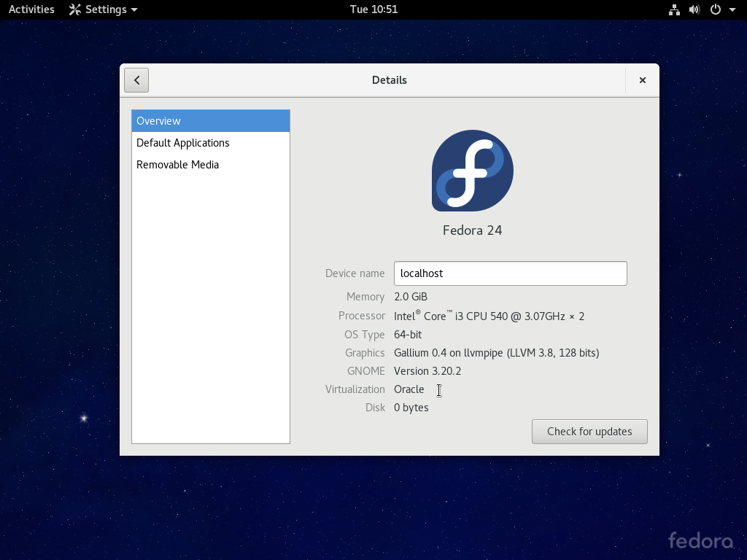747x560 pixels.
Task: Open the Activities overview
Action: pos(31,9)
